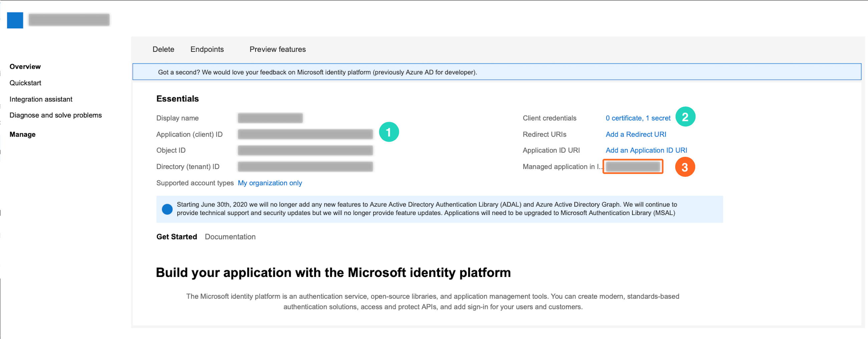Screen dimensions: 868x339
Task: Go to Quickstart in the sidebar
Action: pos(25,83)
